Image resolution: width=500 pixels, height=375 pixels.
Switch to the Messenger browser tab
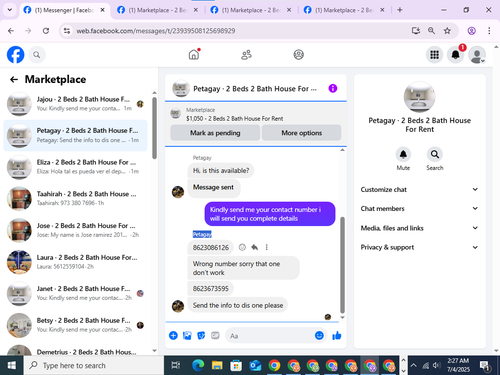pos(64,10)
